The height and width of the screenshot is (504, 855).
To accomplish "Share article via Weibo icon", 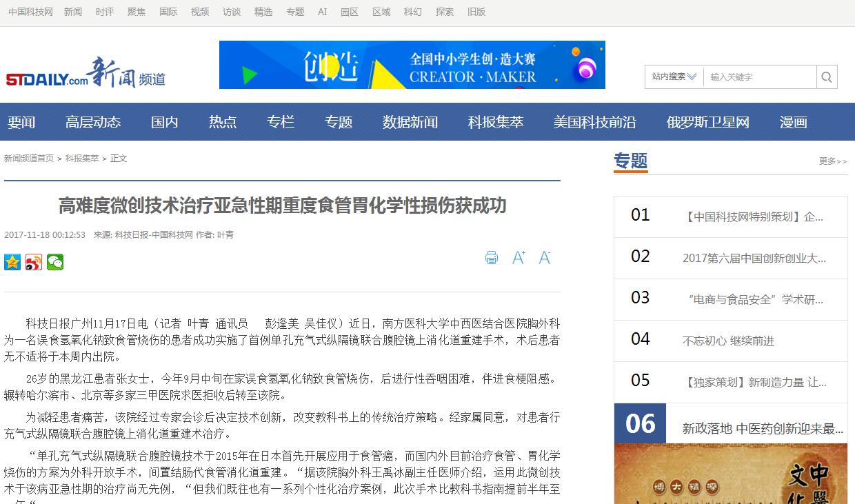I will click(34, 262).
